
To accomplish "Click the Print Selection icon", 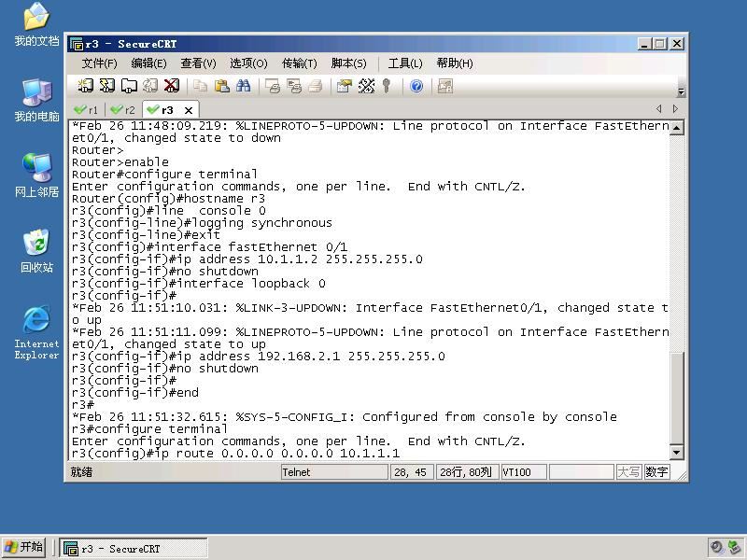I will pyautogui.click(x=293, y=86).
